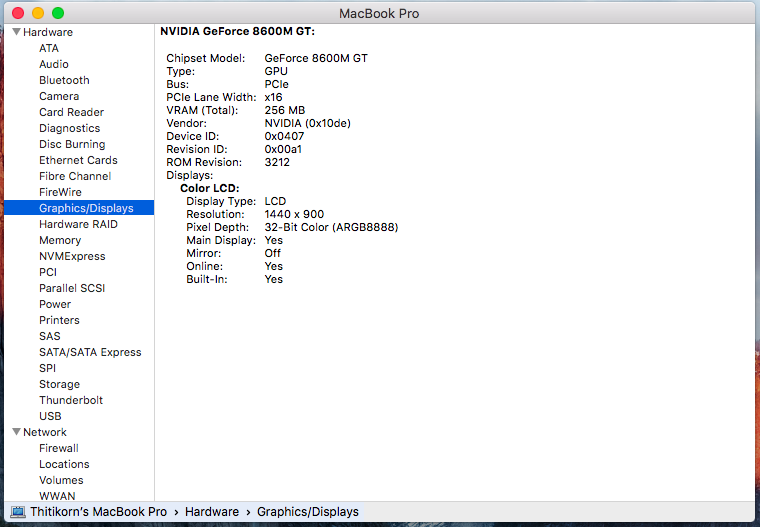Open the Disc Burning section
Image resolution: width=760 pixels, height=527 pixels.
point(72,144)
